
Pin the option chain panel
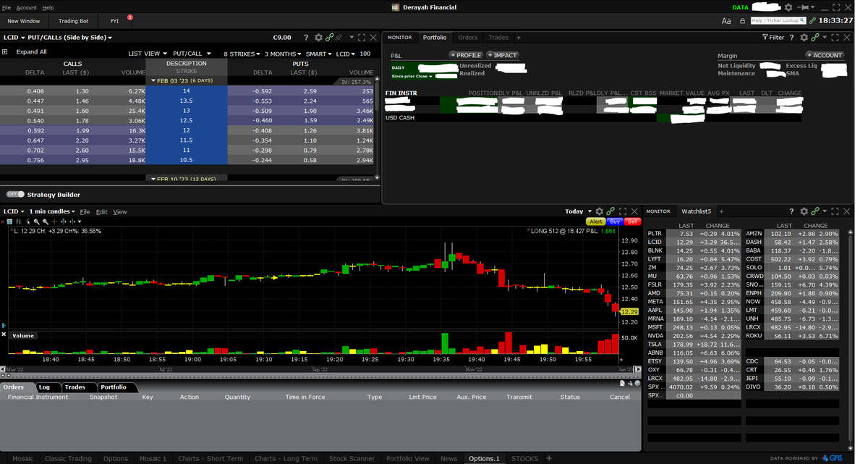coord(339,37)
